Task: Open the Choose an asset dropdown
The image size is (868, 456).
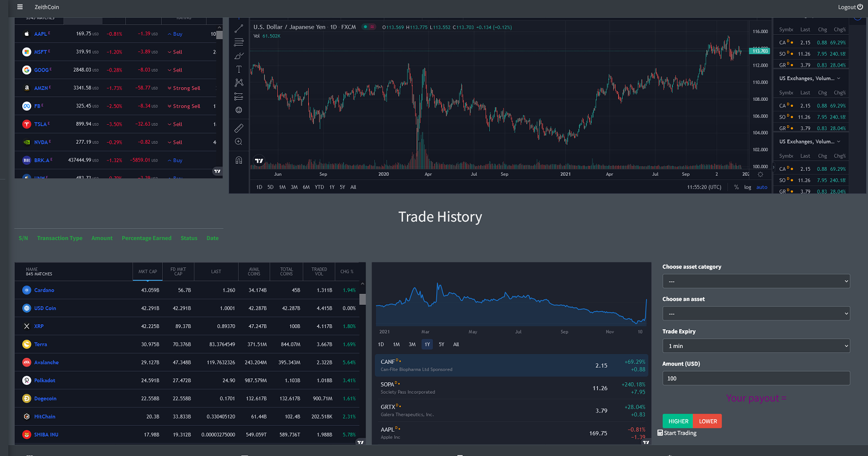Action: 756,313
